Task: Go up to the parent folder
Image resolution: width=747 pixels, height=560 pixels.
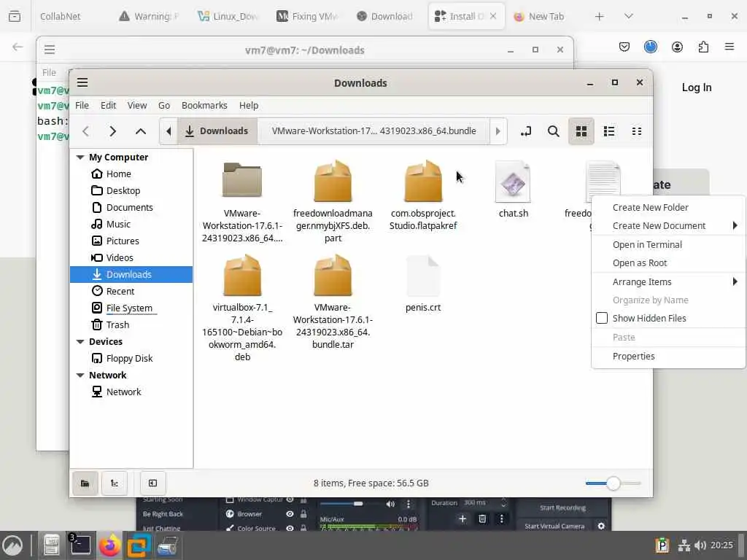Action: click(x=141, y=131)
